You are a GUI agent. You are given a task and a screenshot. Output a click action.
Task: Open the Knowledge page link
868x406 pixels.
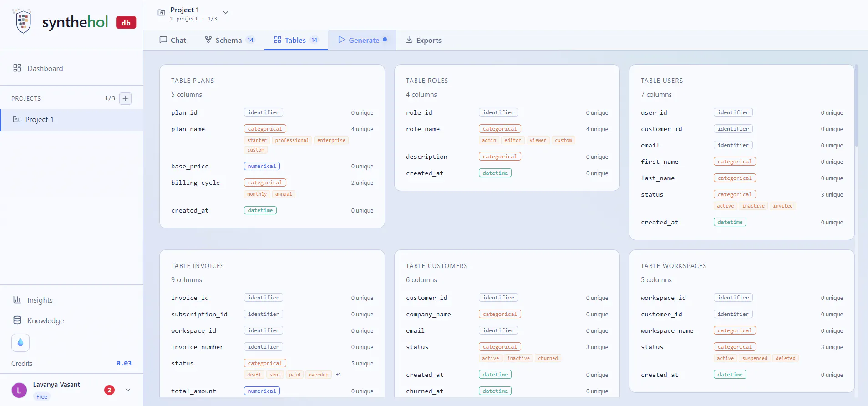pyautogui.click(x=46, y=320)
